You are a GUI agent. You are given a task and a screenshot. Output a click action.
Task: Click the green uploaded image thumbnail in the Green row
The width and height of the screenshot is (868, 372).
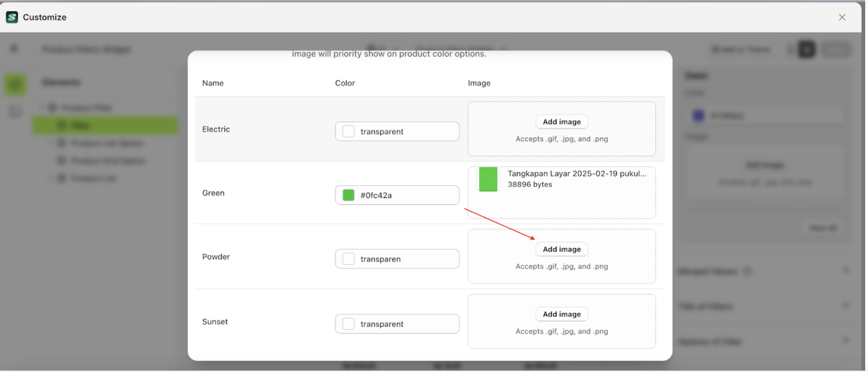[x=488, y=179]
